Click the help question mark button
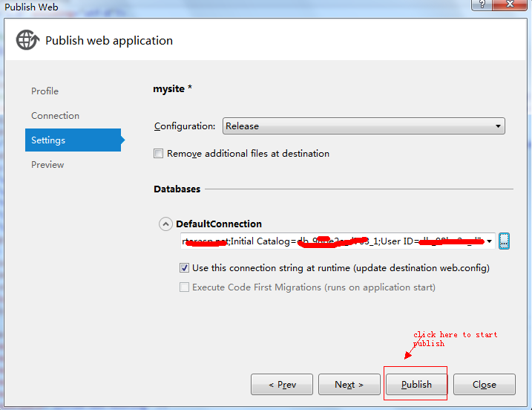Image resolution: width=532 pixels, height=410 pixels. click(x=482, y=4)
